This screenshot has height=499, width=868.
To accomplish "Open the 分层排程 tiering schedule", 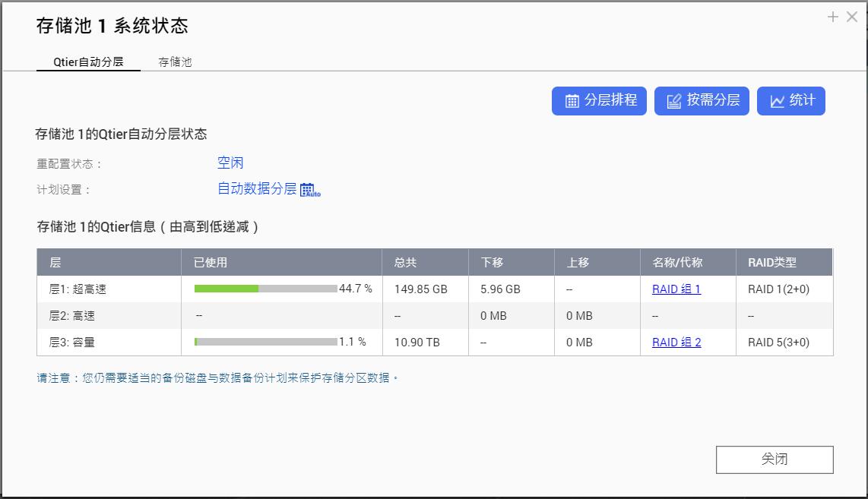I will tap(599, 100).
